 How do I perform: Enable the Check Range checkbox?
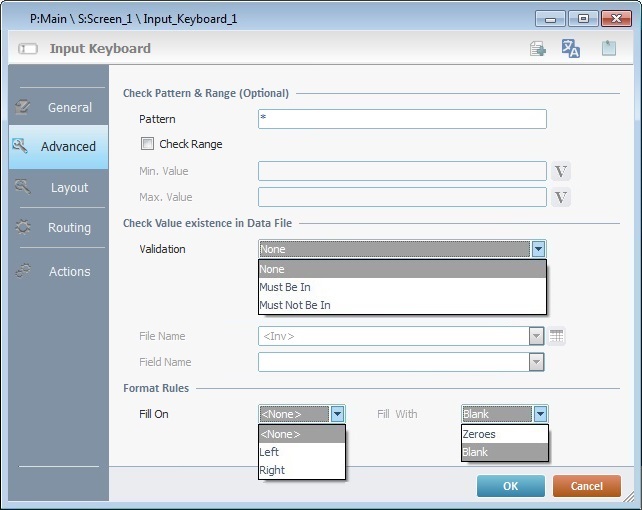(x=148, y=144)
